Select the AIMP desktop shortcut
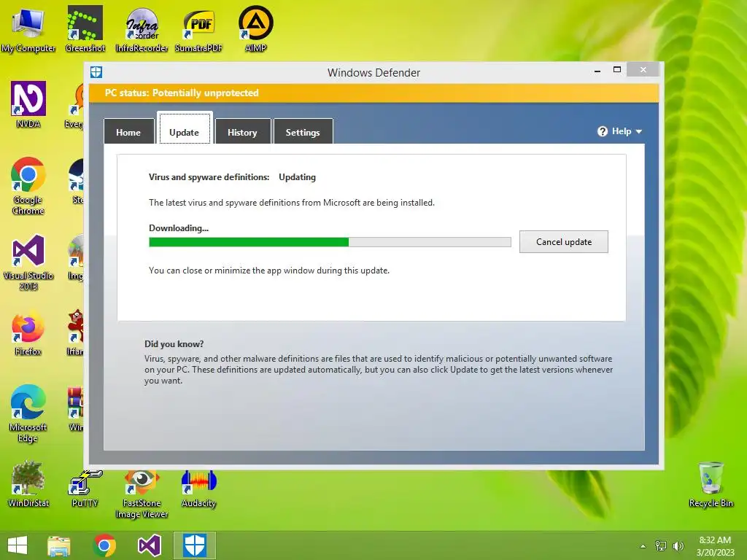 (x=255, y=29)
